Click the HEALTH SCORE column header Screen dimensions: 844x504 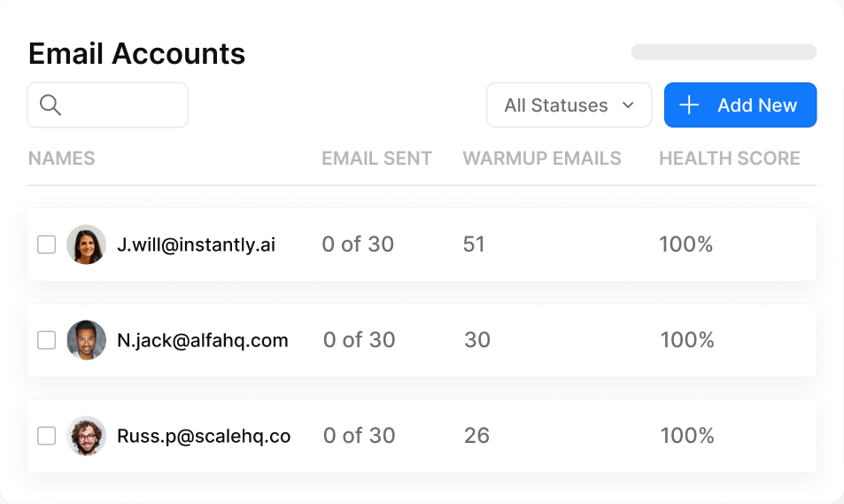point(729,159)
